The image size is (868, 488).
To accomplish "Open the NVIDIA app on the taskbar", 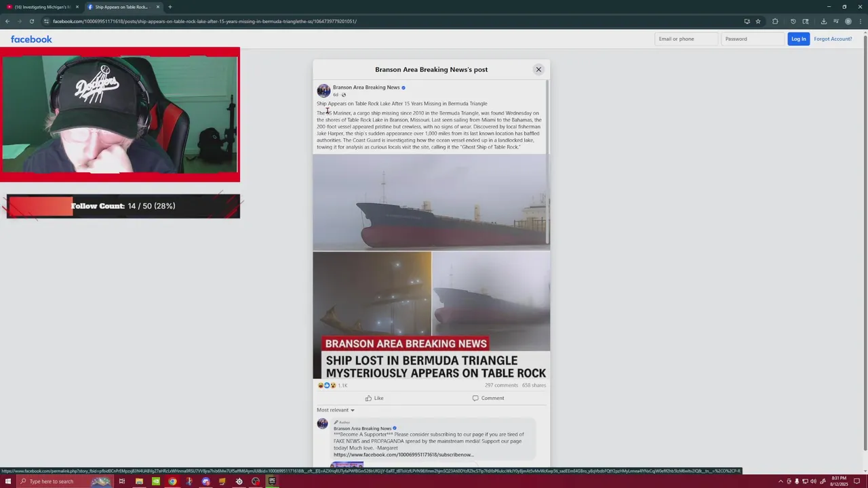I will coord(156,481).
